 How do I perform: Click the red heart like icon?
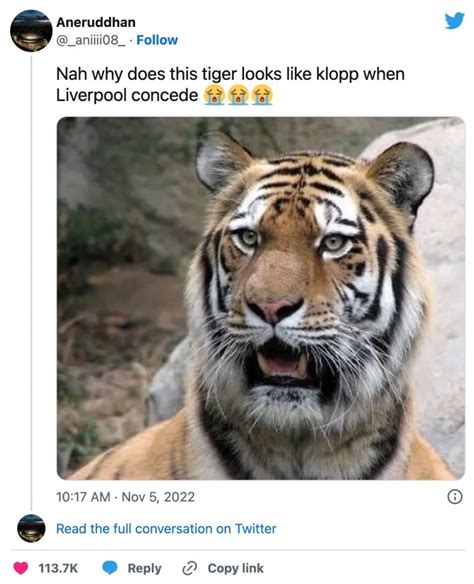coord(21,568)
